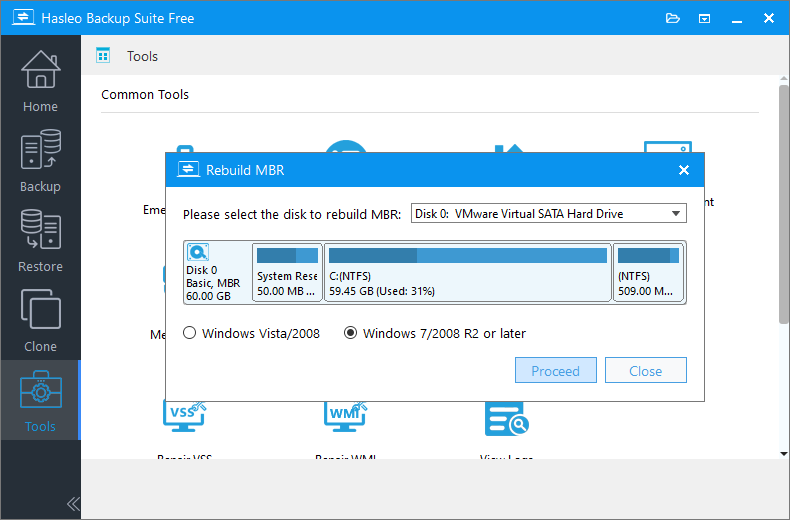Go to the Restore section
Viewport: 790px width, 520px height.
tap(40, 241)
